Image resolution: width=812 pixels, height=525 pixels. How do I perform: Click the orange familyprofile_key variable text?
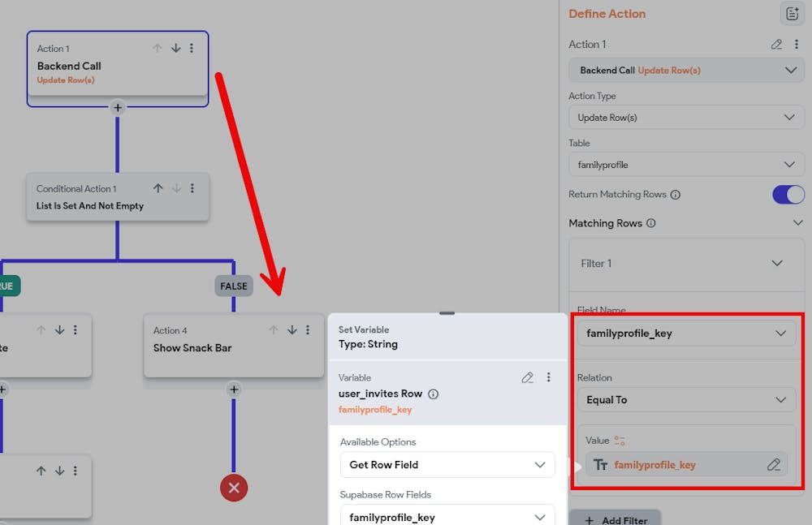tap(375, 410)
